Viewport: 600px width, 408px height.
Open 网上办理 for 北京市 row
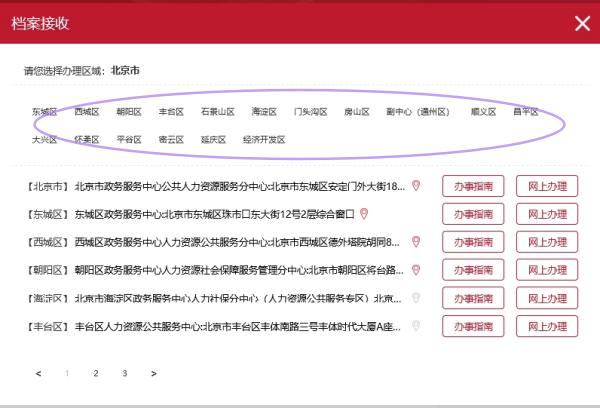point(547,186)
